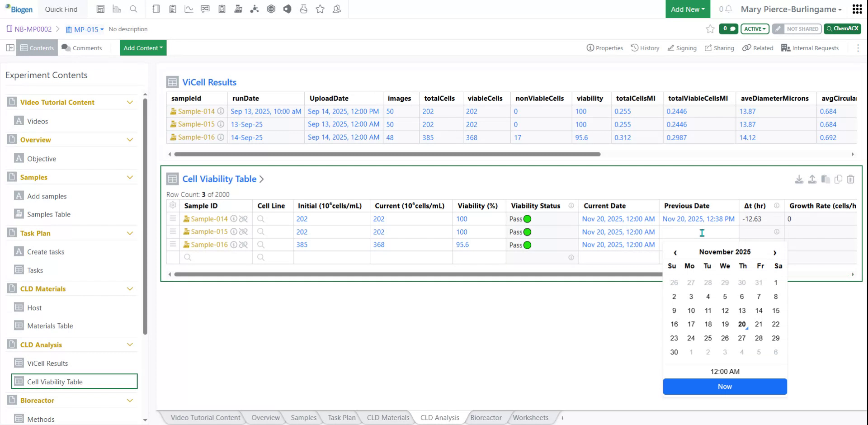Click the green Pass indicator for Sample-016
Viewport: 868px width, 425px height.
tap(527, 245)
